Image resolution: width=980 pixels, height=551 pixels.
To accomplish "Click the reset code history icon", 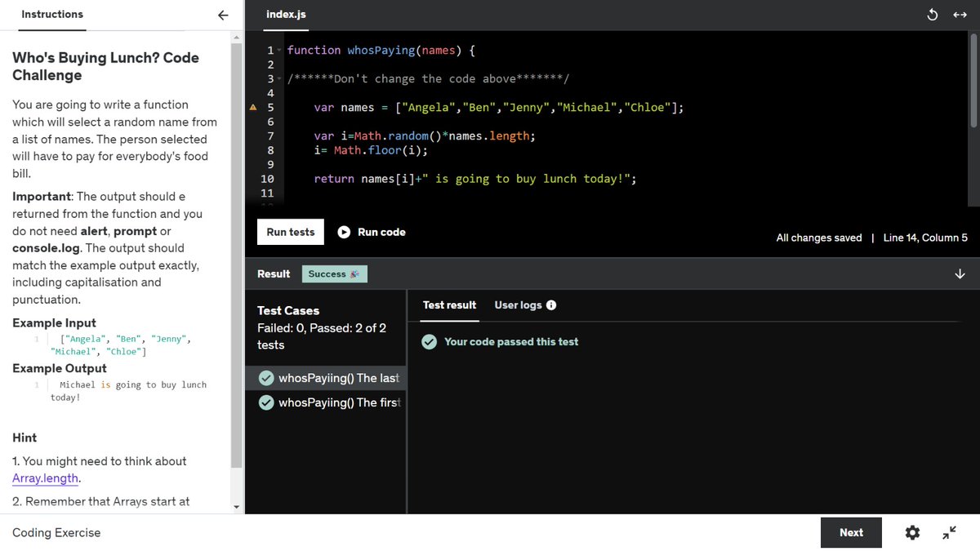I will [x=932, y=14].
